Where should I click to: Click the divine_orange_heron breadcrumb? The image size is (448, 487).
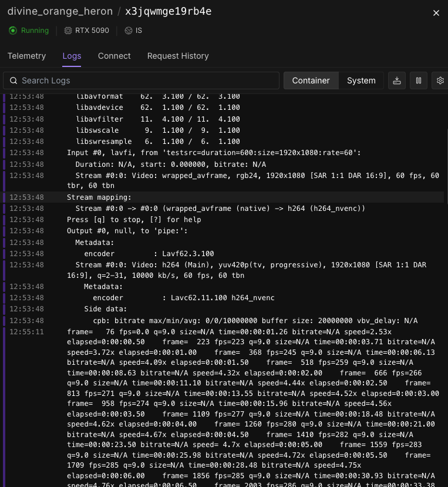pos(60,12)
